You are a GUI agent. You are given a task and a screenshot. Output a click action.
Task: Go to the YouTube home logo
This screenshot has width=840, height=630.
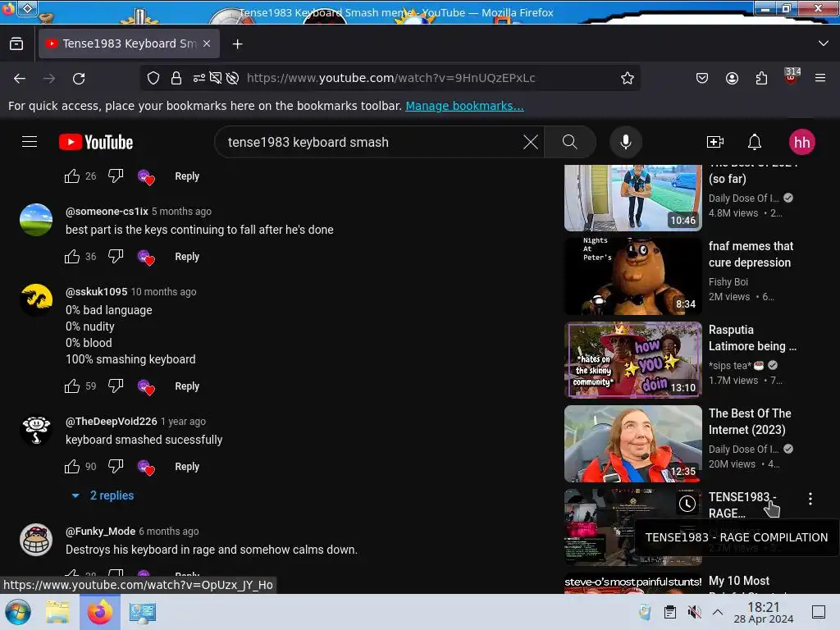(x=96, y=142)
